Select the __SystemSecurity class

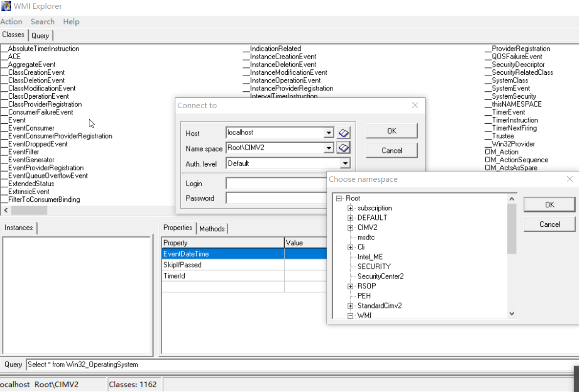tap(510, 96)
